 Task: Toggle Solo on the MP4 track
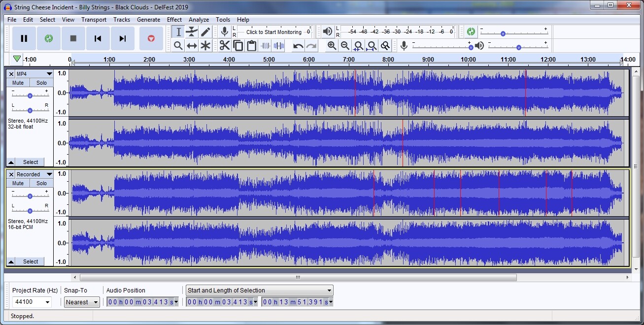41,83
